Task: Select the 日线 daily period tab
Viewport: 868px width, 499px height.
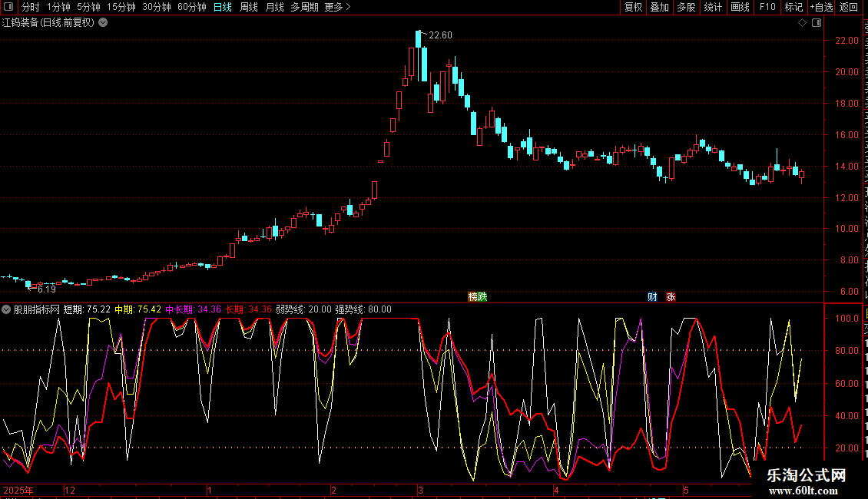Action: click(x=223, y=7)
